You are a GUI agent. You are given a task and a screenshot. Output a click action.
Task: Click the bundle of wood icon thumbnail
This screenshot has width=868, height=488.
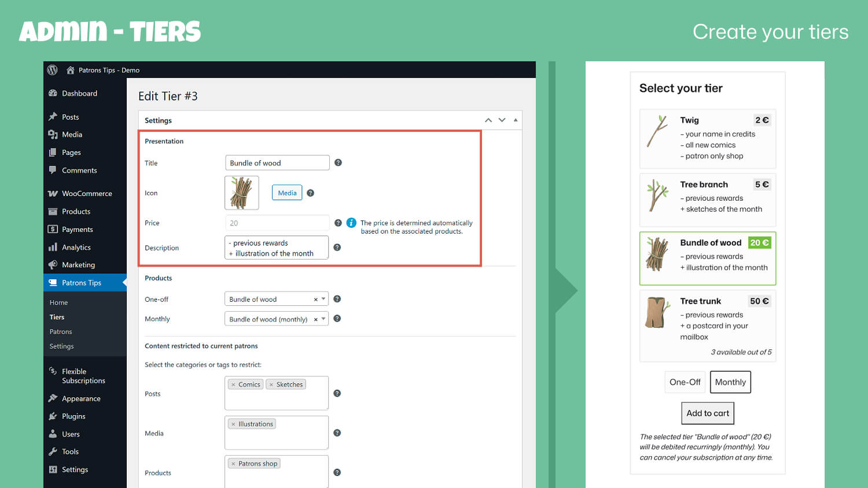tap(241, 193)
